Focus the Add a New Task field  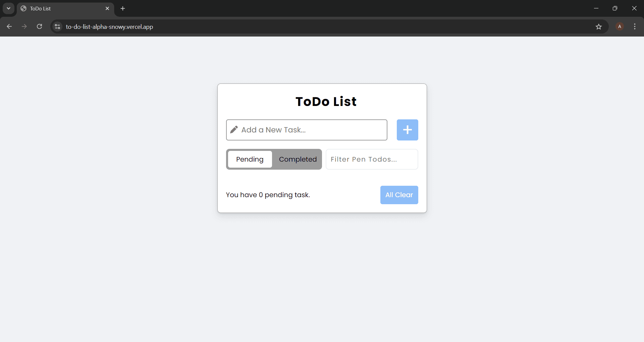pos(312,130)
